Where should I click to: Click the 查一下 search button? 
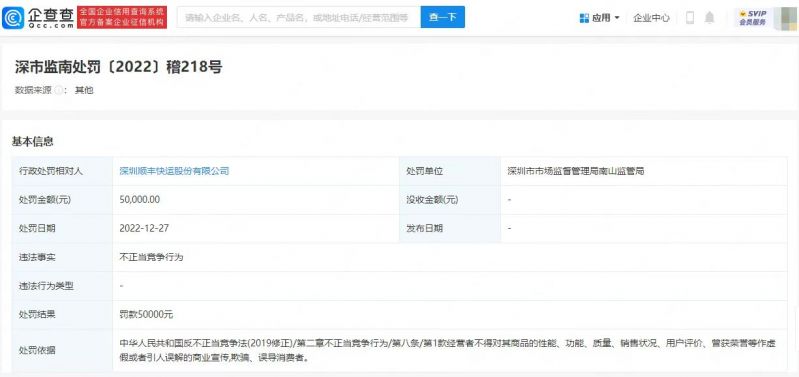coord(442,17)
